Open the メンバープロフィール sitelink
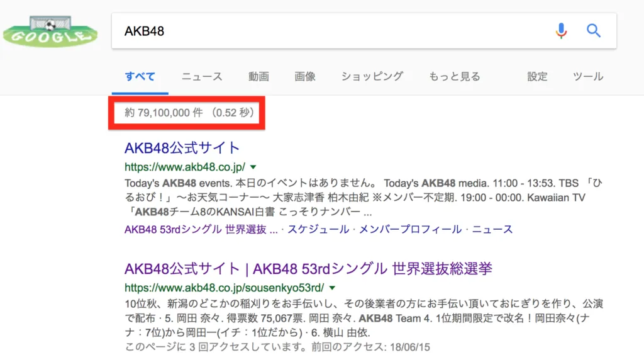The image size is (644, 362). [410, 229]
